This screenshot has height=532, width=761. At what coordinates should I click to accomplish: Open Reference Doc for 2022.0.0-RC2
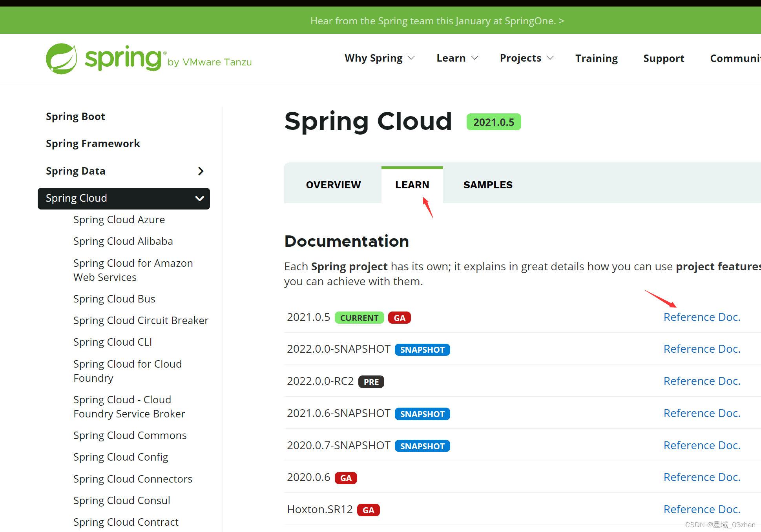click(x=703, y=381)
